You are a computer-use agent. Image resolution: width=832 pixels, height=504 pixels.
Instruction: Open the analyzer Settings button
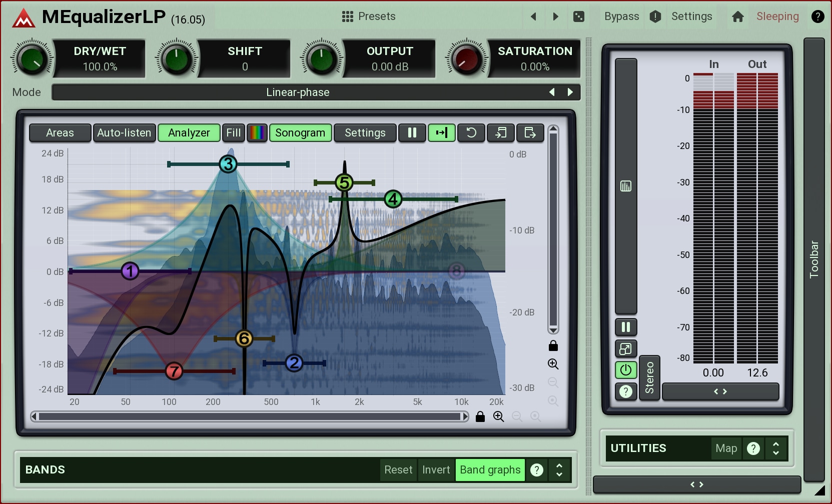coord(365,132)
